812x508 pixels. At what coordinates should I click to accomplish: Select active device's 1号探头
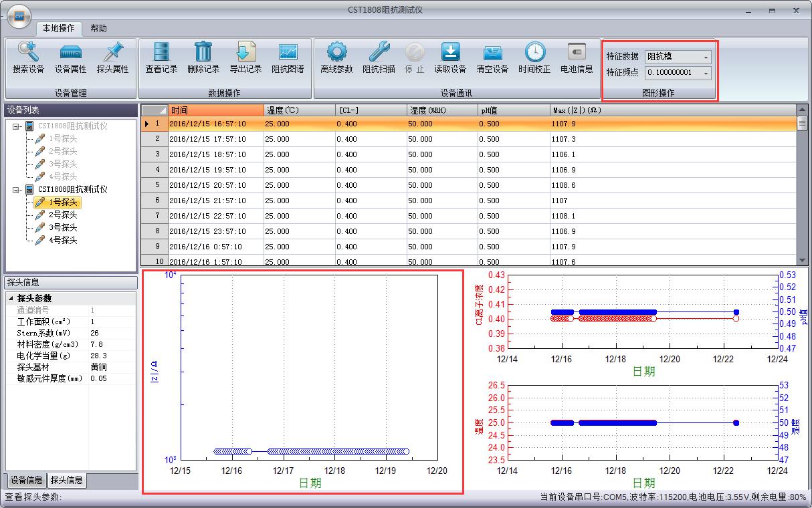[x=58, y=202]
